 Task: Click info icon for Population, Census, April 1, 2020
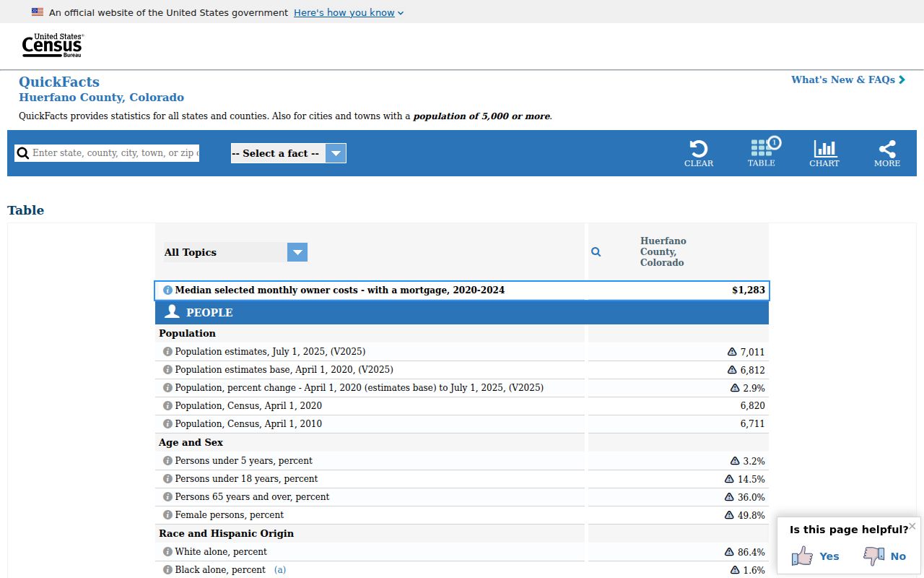point(168,405)
